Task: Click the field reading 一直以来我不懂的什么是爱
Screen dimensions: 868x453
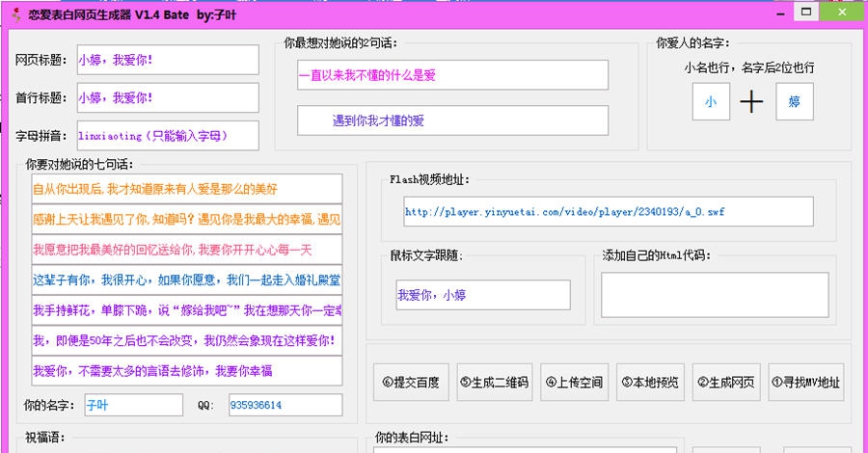Action: 453,75
